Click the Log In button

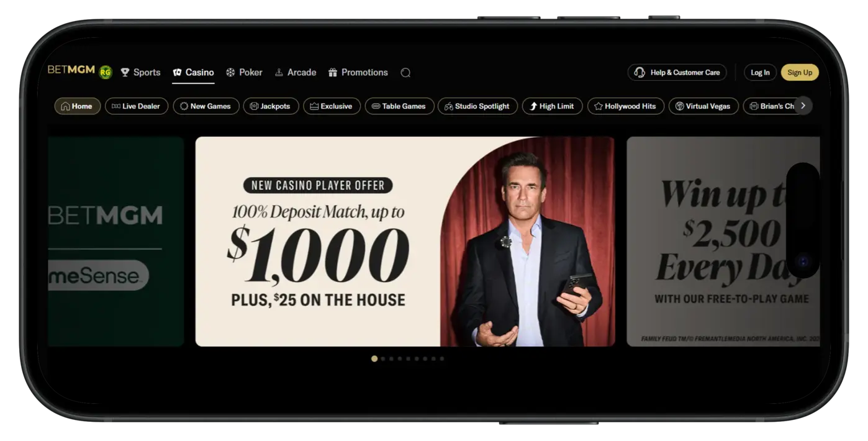pos(760,72)
